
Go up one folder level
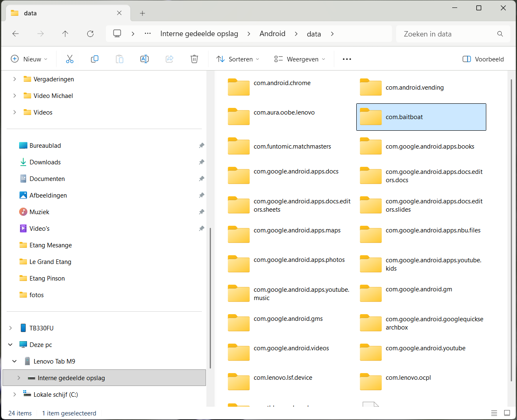pos(65,34)
